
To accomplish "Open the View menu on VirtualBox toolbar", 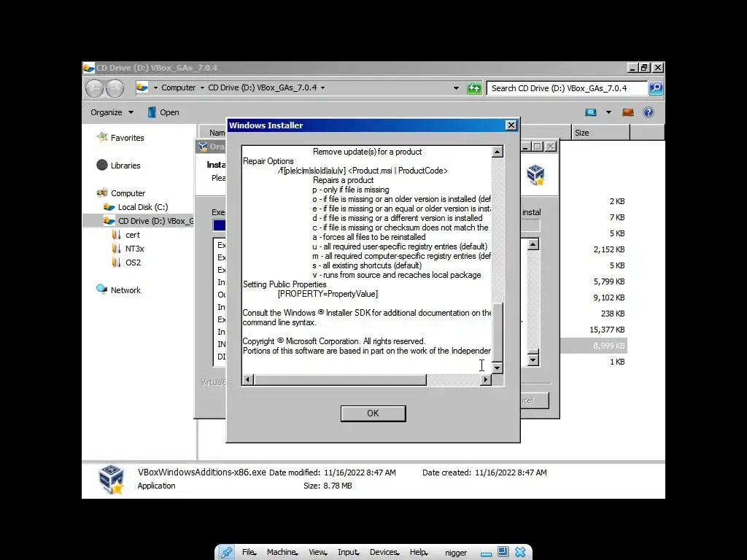I will [318, 553].
